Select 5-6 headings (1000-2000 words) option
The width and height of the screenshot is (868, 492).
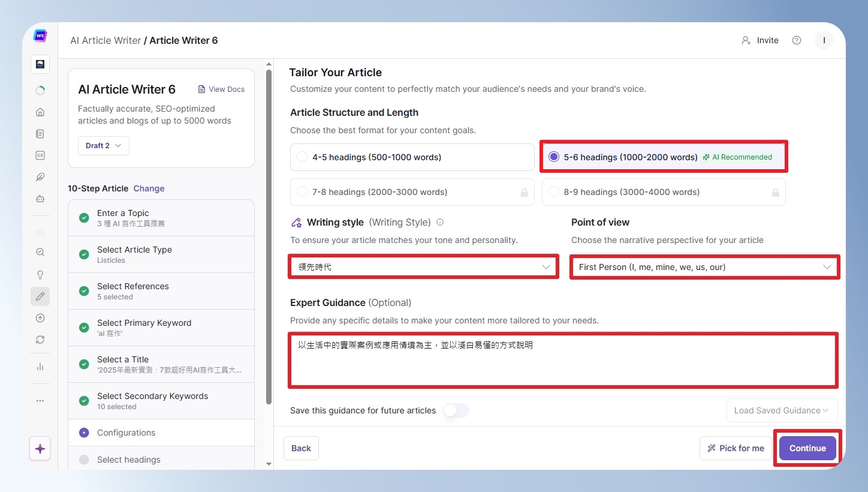pos(664,157)
